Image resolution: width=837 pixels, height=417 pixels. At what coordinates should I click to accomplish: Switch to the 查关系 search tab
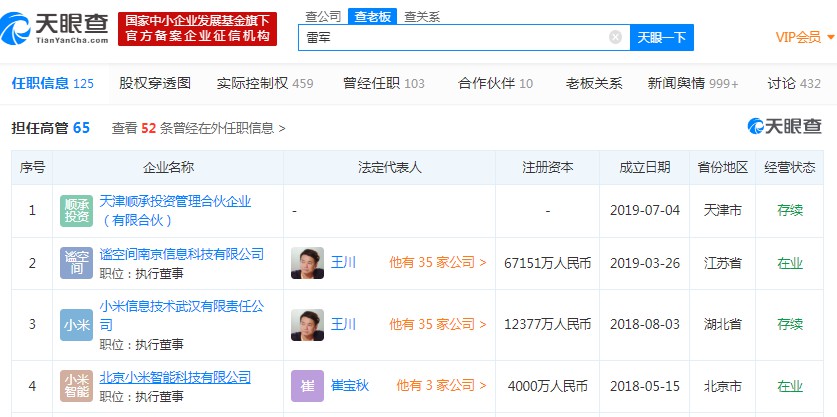pyautogui.click(x=422, y=17)
